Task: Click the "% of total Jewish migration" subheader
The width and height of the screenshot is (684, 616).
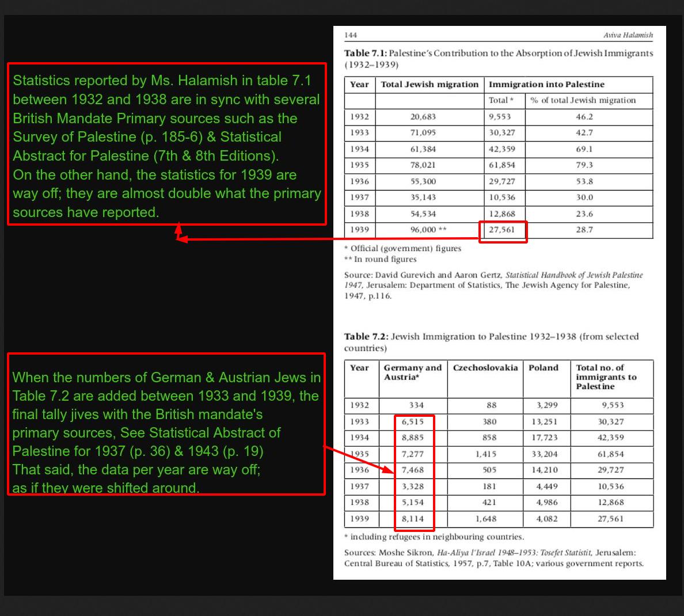Action: [583, 101]
